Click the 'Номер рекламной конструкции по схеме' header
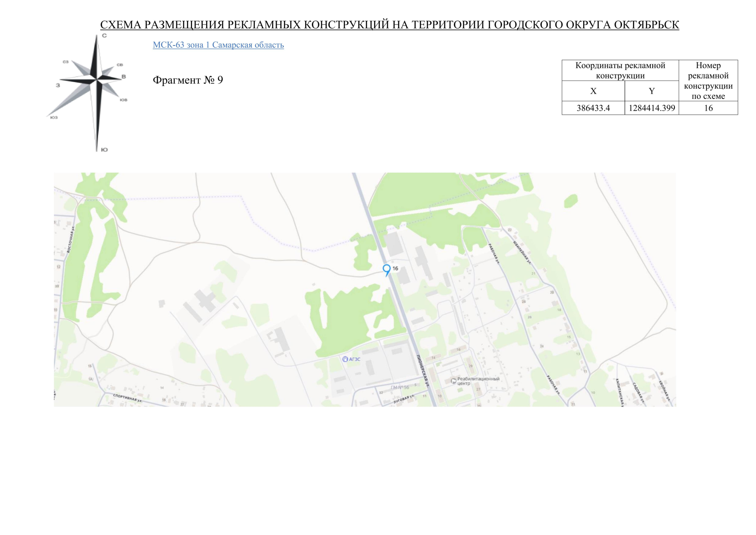 pos(708,81)
